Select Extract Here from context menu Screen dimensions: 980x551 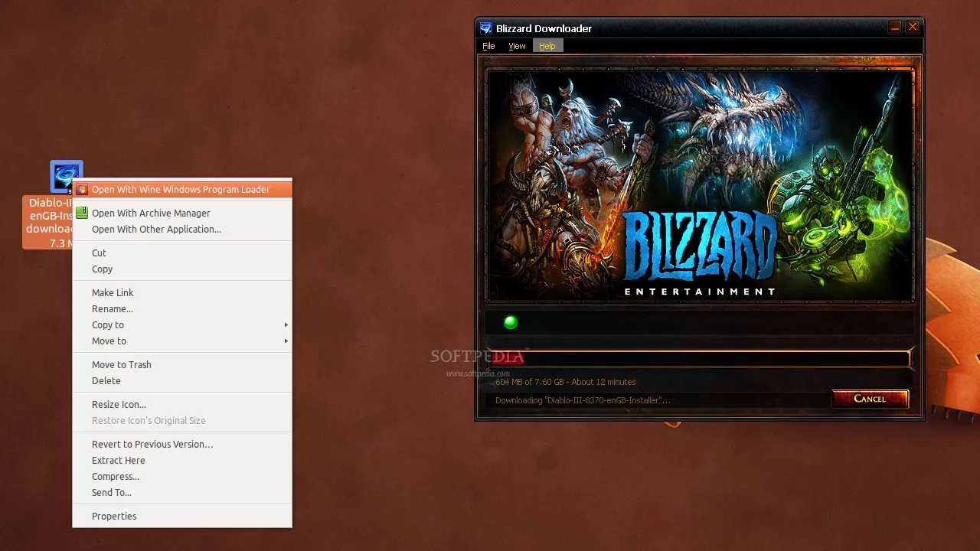(x=118, y=461)
